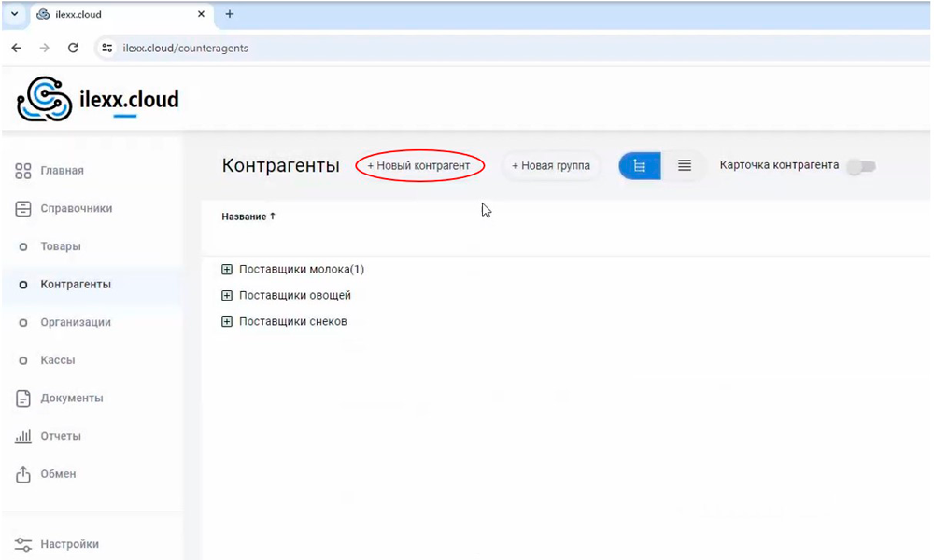Open the Товары menu item
The image size is (934, 560).
point(61,246)
